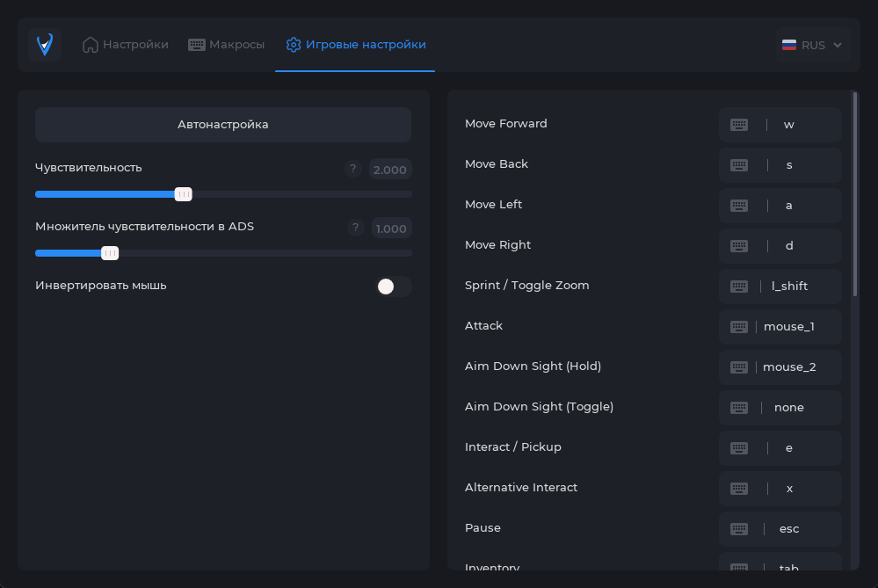The width and height of the screenshot is (878, 588).
Task: Click the 'w' key binding value
Action: point(789,124)
